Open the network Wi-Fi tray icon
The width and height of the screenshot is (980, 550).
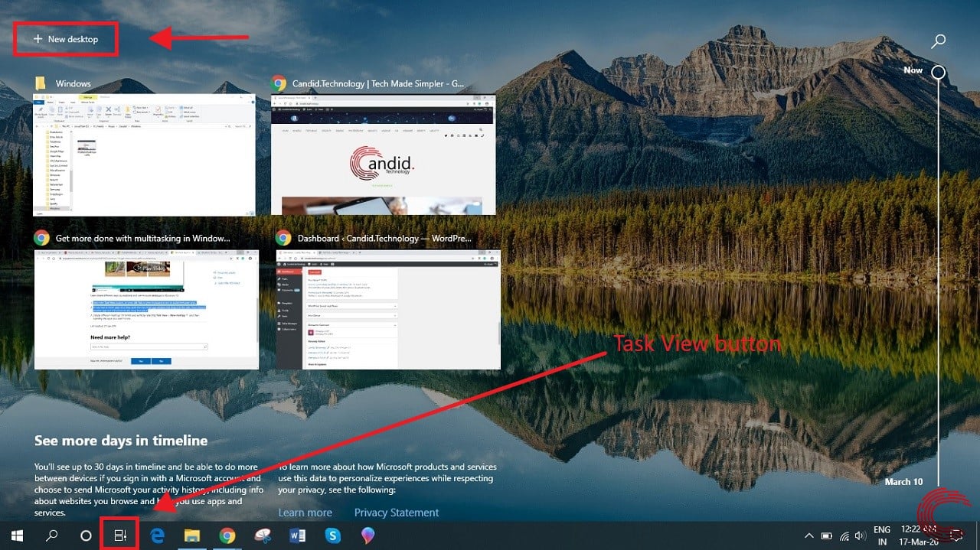(844, 536)
